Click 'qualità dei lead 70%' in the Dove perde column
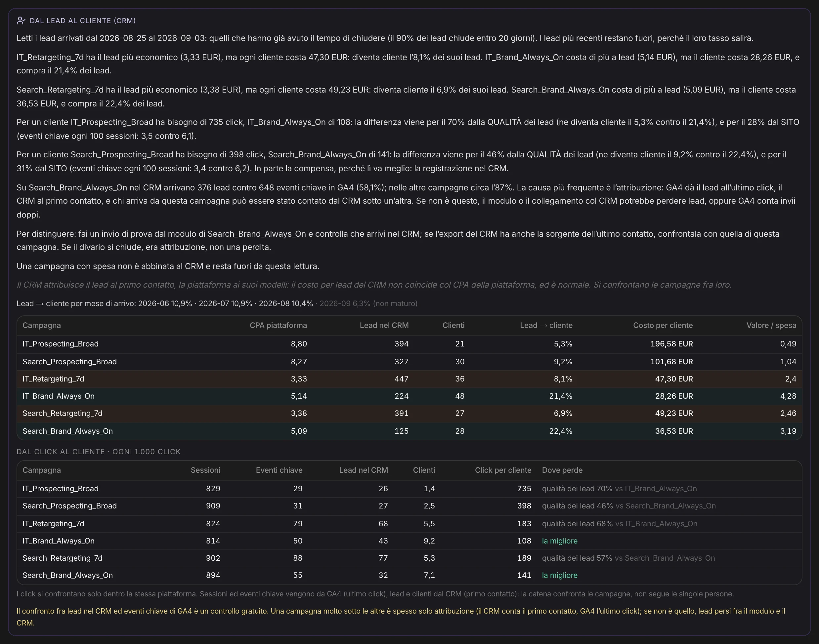 tap(577, 489)
